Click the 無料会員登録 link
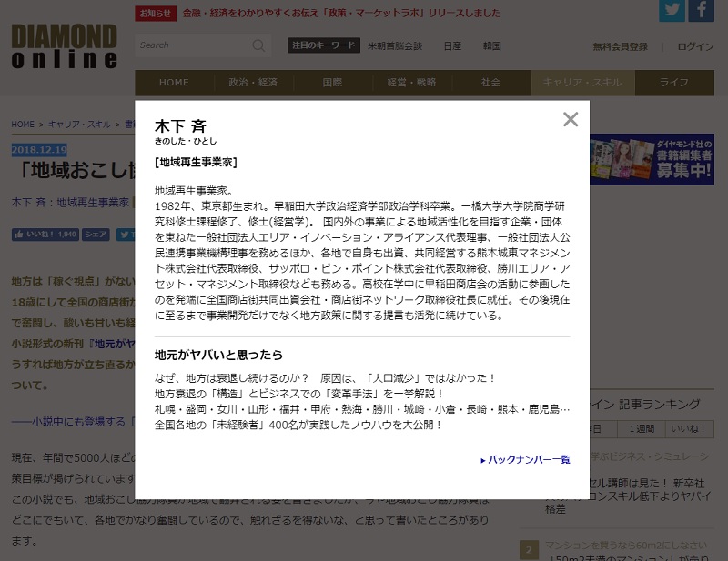This screenshot has width=728, height=561. 620,46
